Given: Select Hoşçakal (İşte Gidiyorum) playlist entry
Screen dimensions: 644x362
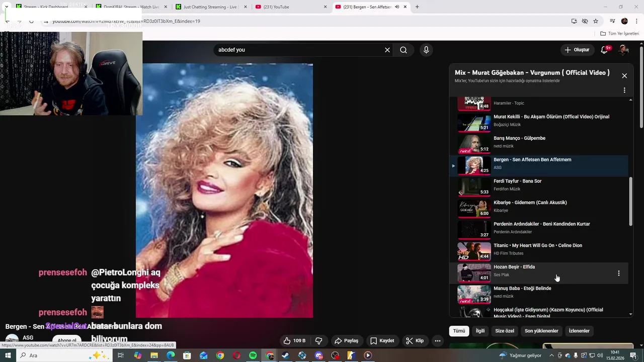Looking at the screenshot, I should [539, 312].
